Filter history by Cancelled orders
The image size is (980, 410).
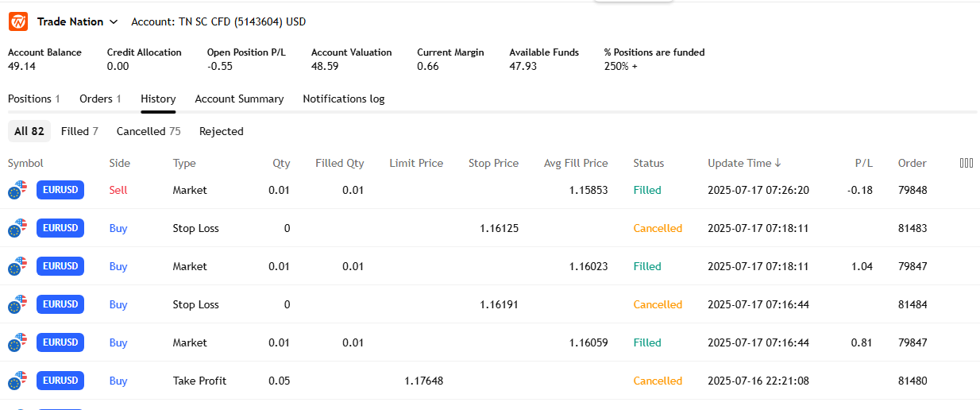149,131
